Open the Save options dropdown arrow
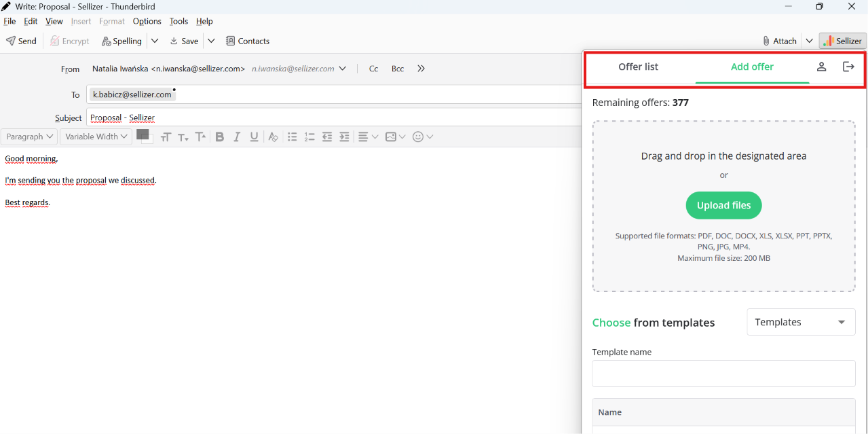 (211, 41)
